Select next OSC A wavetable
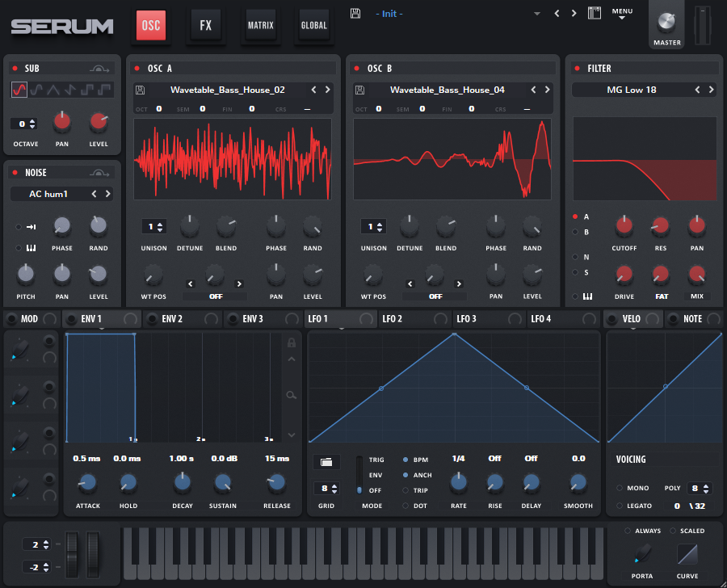The width and height of the screenshot is (727, 588). tap(327, 90)
